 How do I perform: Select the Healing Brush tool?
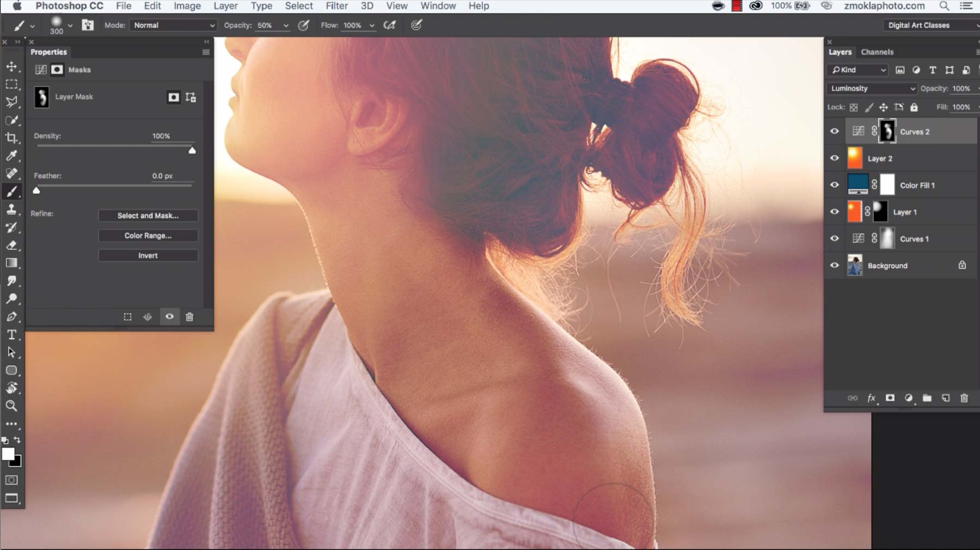11,173
